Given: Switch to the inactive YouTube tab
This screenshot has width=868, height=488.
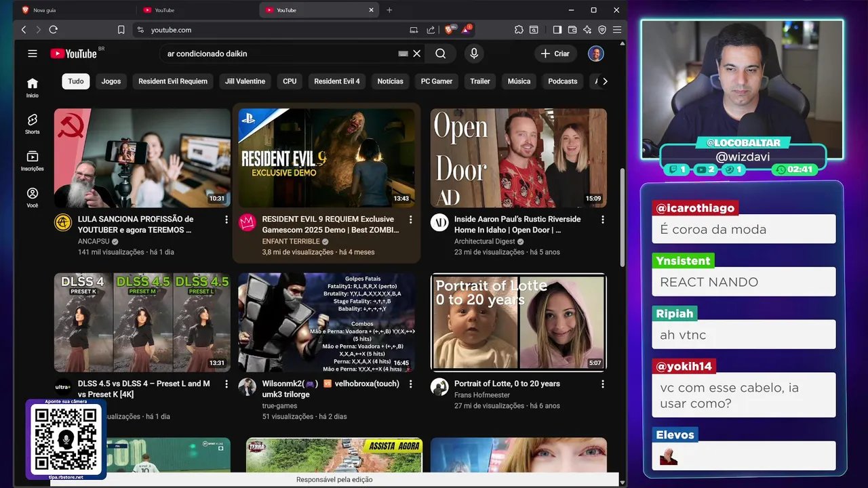Looking at the screenshot, I should [197, 10].
